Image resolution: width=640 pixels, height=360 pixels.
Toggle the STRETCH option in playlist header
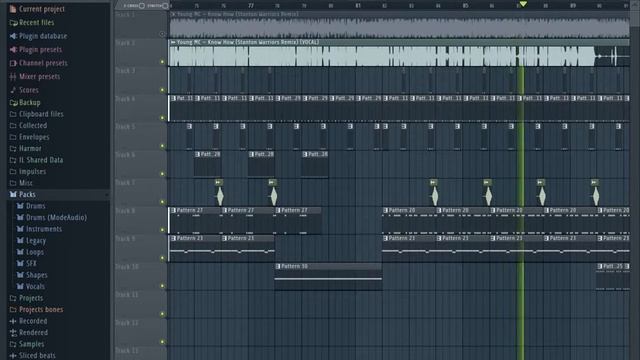pyautogui.click(x=165, y=6)
